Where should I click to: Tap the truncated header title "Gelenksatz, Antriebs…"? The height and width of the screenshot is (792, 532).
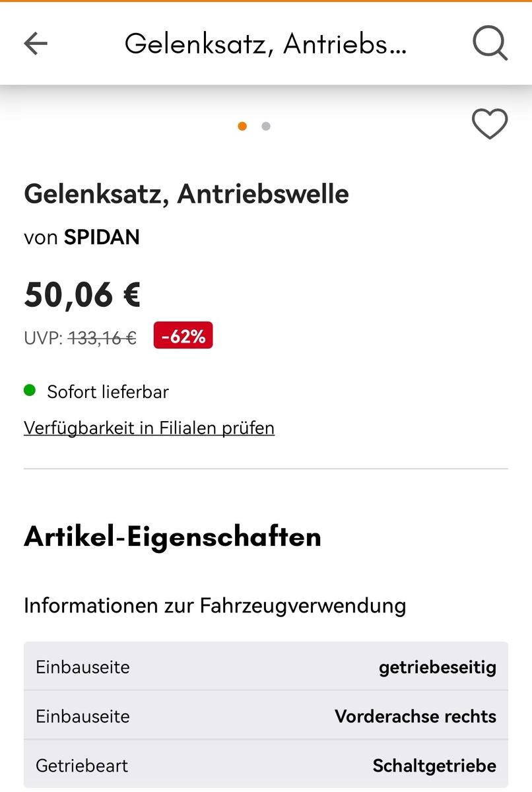(265, 44)
